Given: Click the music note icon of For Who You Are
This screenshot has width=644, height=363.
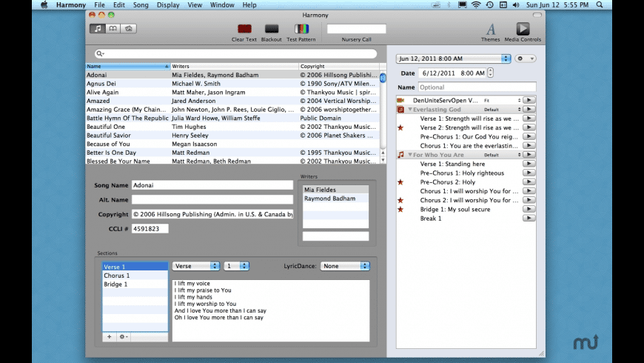Looking at the screenshot, I should (400, 155).
